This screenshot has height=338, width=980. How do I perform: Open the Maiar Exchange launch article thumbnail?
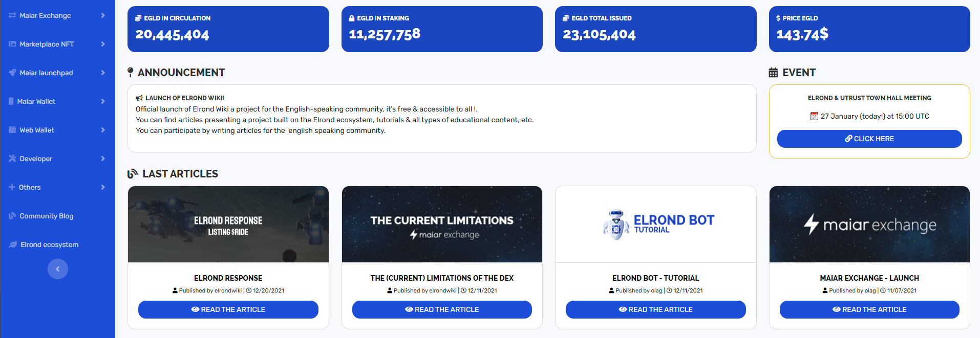pyautogui.click(x=869, y=224)
